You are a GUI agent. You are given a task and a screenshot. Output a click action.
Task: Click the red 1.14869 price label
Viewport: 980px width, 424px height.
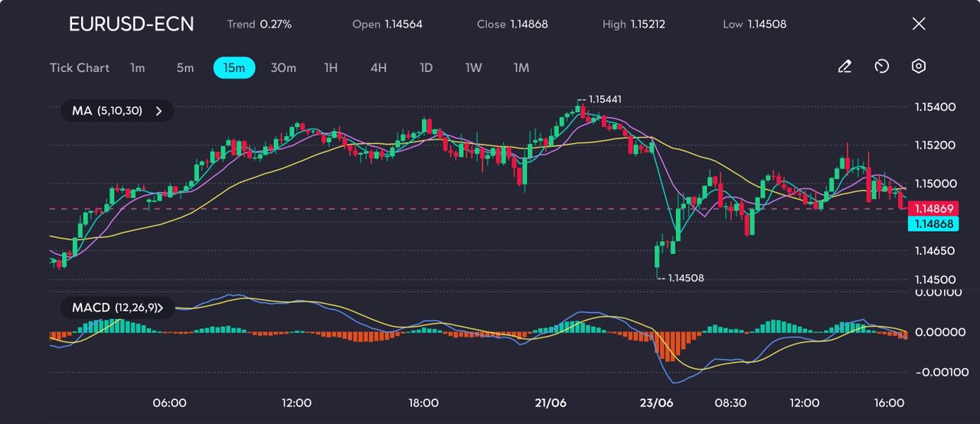pos(933,208)
